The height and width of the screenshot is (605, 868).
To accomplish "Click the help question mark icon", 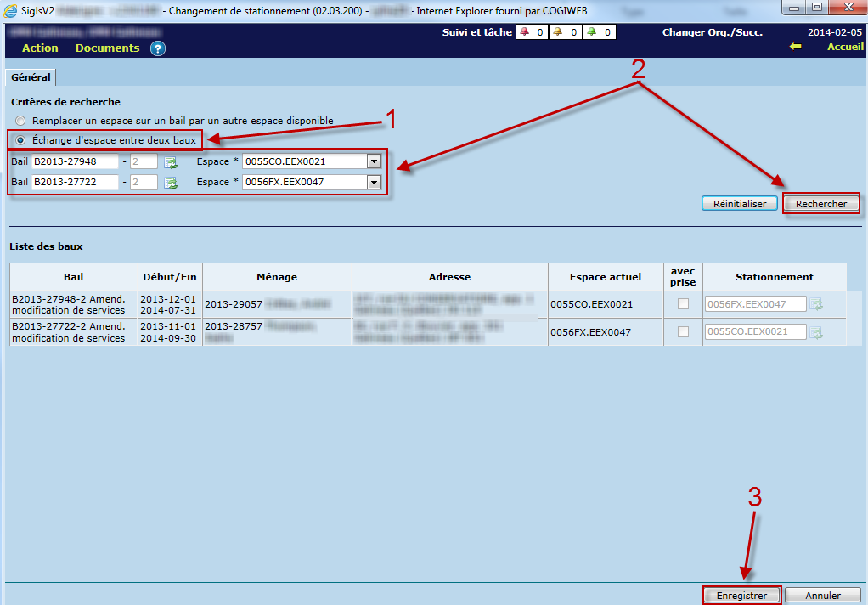I will pos(157,48).
